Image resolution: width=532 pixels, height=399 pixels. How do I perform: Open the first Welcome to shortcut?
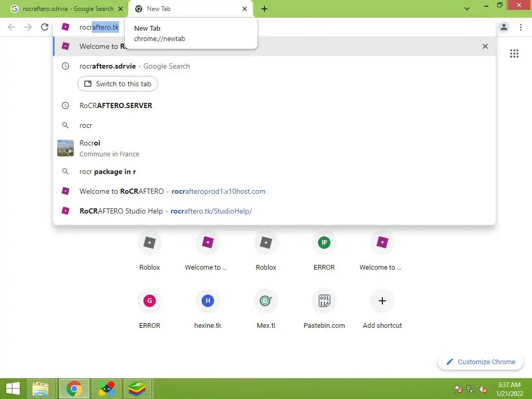[x=208, y=251]
